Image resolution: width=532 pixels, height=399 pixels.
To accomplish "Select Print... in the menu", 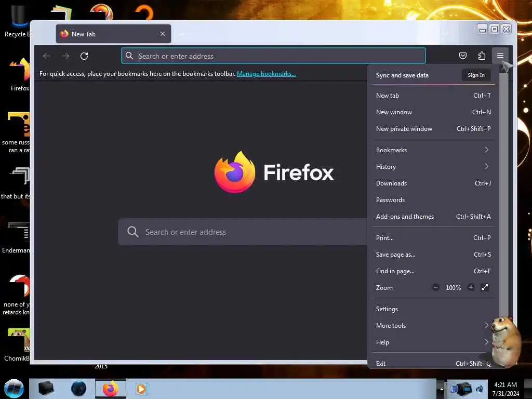I will click(x=433, y=238).
